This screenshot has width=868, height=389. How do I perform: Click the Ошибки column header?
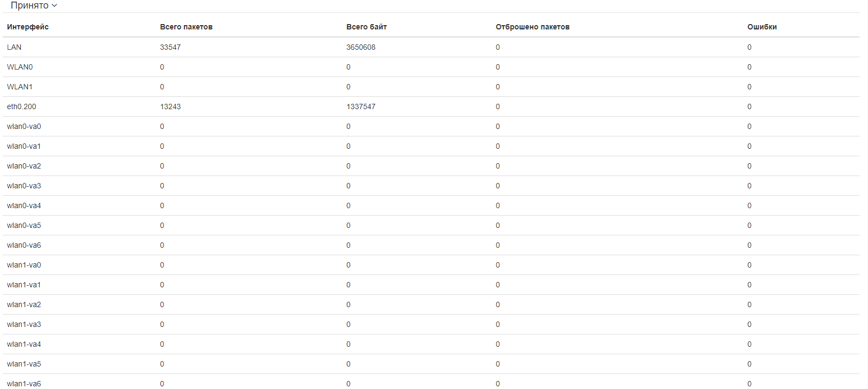pyautogui.click(x=762, y=27)
